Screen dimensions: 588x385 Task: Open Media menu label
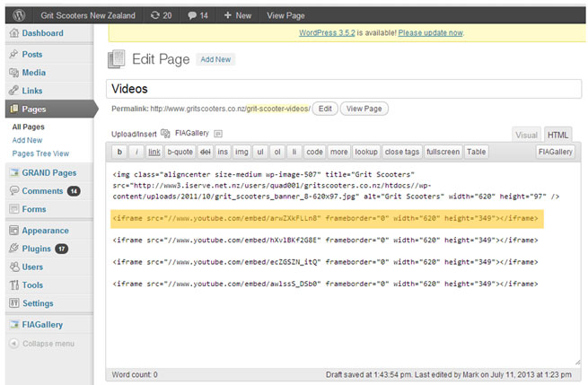click(x=34, y=73)
